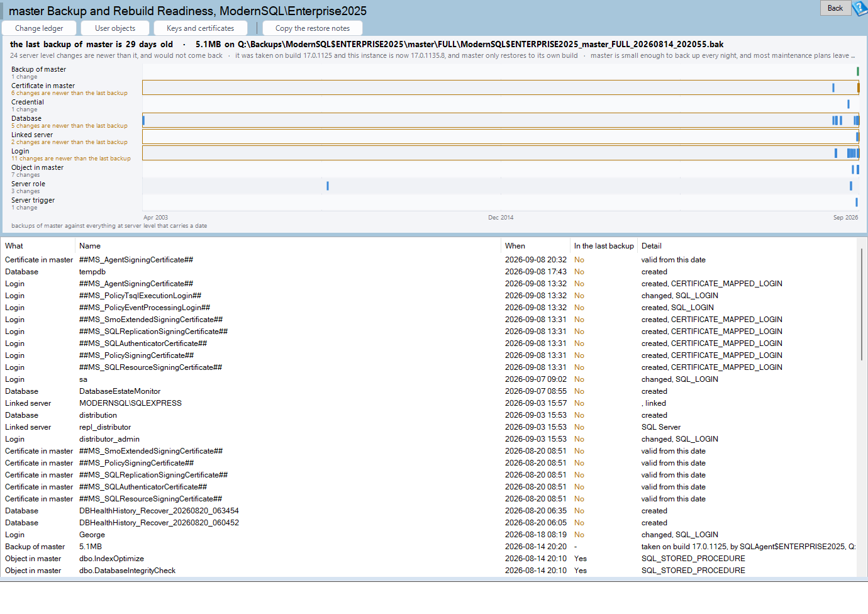Select the dbo.IndexOptimize row
The height and width of the screenshot is (614, 868).
(430, 559)
